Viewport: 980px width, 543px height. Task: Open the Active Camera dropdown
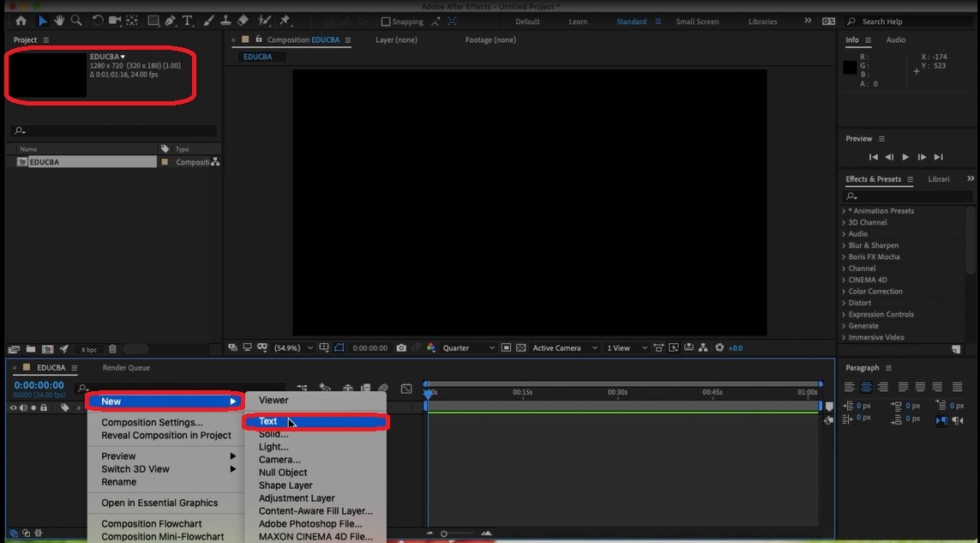[556, 347]
